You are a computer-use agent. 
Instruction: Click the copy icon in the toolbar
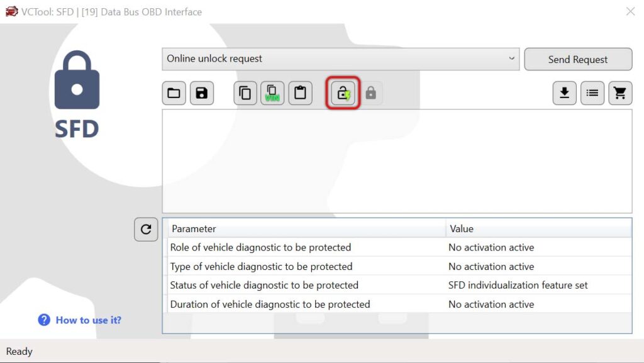click(x=245, y=93)
